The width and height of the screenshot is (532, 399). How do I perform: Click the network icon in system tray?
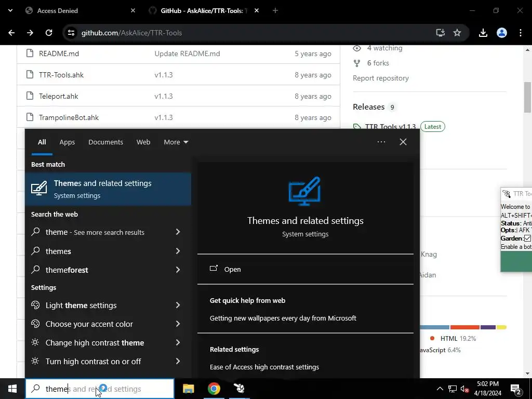(x=453, y=389)
